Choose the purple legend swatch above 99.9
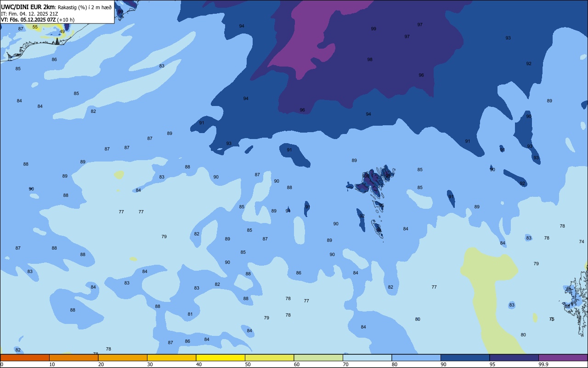 pos(563,357)
